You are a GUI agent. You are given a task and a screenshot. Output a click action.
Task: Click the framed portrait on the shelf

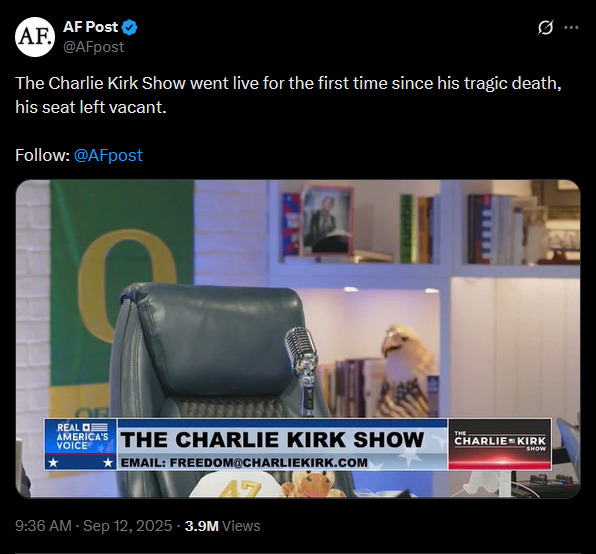[x=327, y=221]
